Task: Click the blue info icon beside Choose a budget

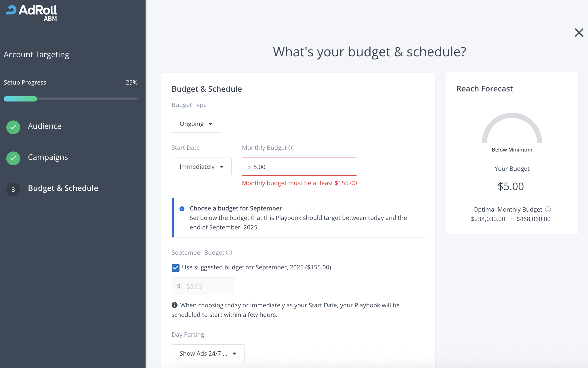Action: 182,209
